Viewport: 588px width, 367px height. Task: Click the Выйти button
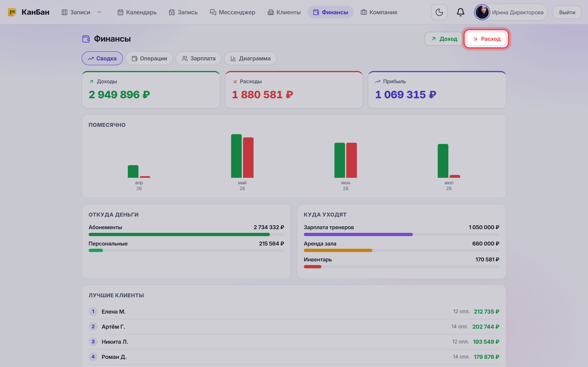567,12
